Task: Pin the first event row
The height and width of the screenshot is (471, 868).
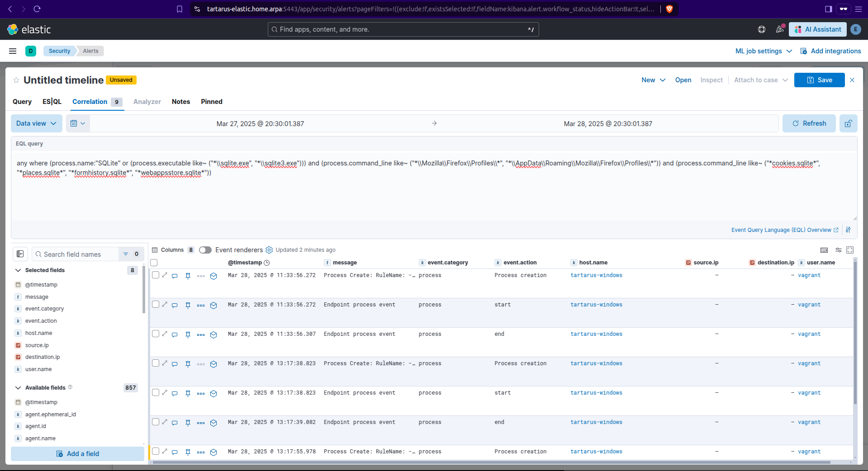Action: [x=188, y=276]
